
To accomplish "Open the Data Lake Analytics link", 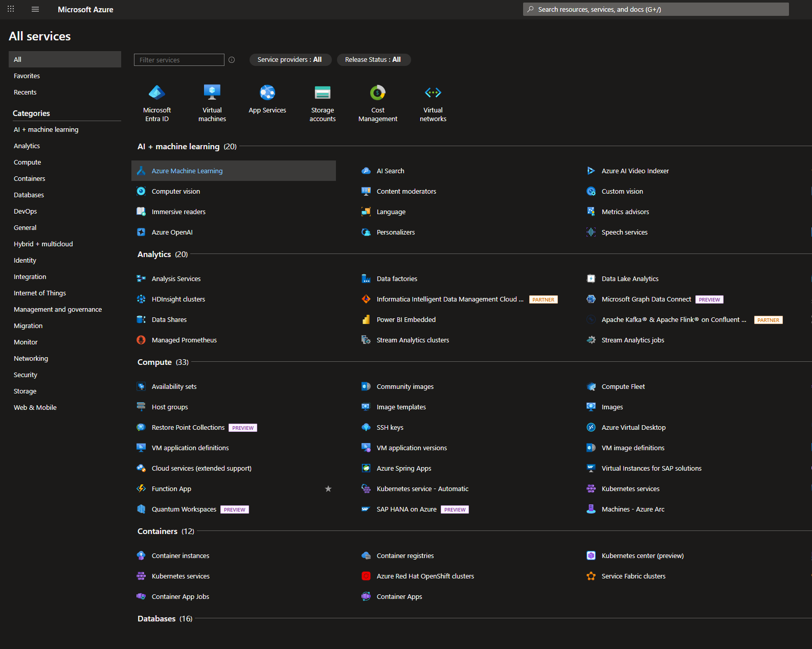I will coord(630,279).
